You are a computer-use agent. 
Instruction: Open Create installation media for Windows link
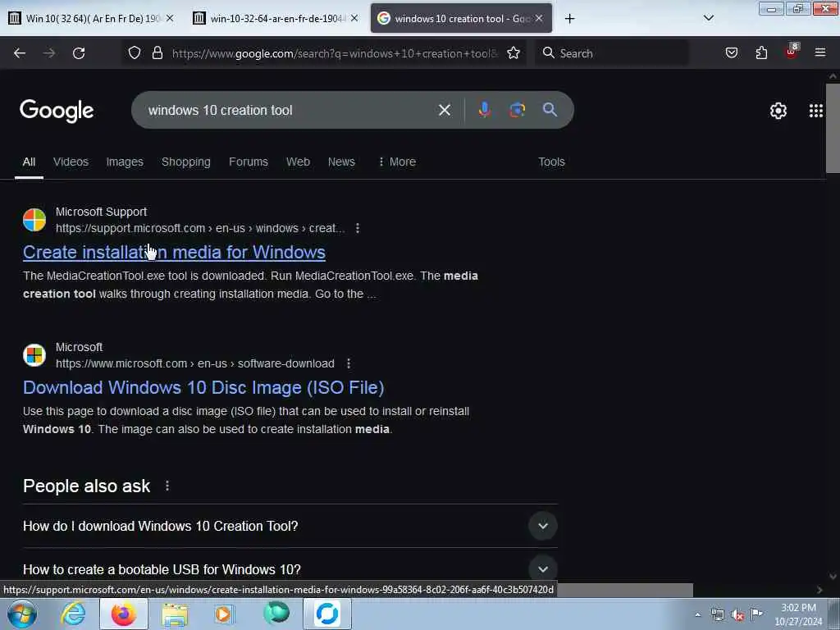[174, 253]
